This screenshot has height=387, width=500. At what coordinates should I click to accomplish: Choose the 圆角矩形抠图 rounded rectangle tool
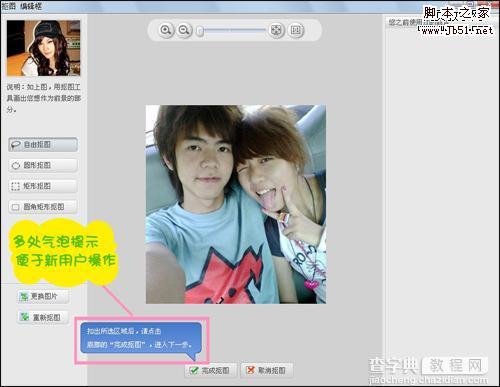click(43, 207)
